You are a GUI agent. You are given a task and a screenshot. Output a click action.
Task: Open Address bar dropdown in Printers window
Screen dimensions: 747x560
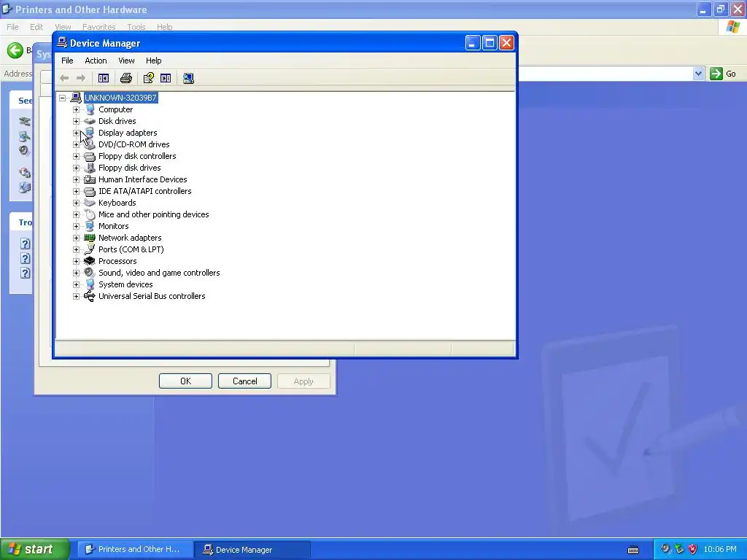pyautogui.click(x=698, y=74)
